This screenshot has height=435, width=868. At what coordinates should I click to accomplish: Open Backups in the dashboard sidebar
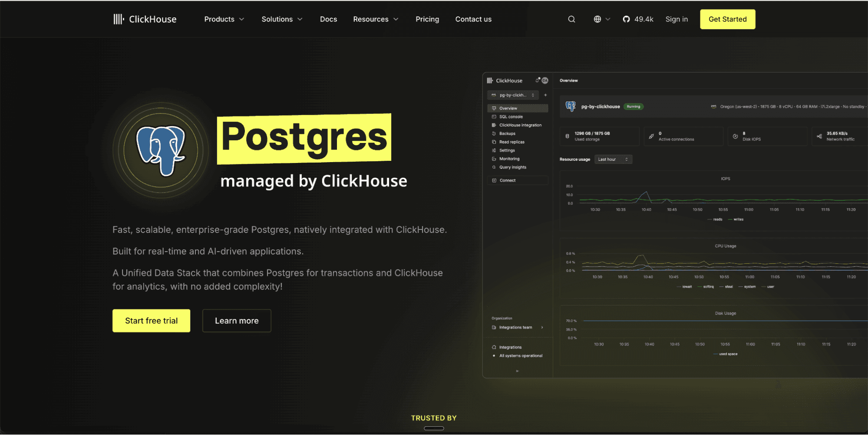coord(518,133)
